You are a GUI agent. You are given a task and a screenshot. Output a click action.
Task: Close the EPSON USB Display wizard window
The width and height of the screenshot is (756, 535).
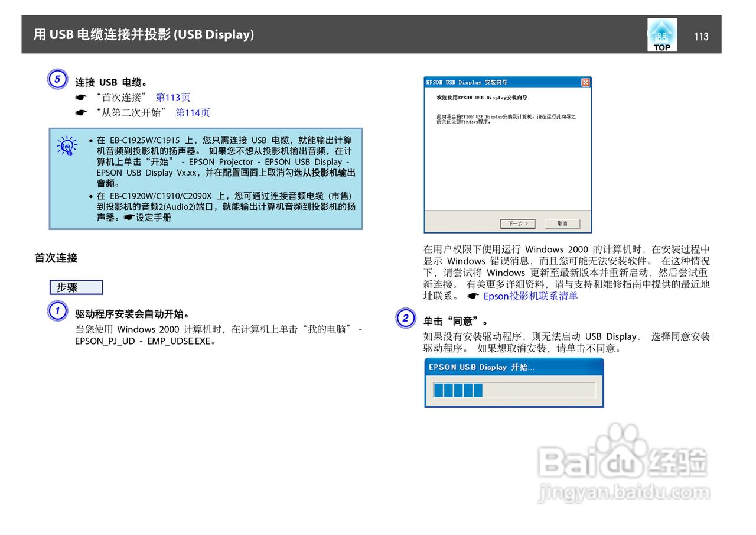(585, 82)
